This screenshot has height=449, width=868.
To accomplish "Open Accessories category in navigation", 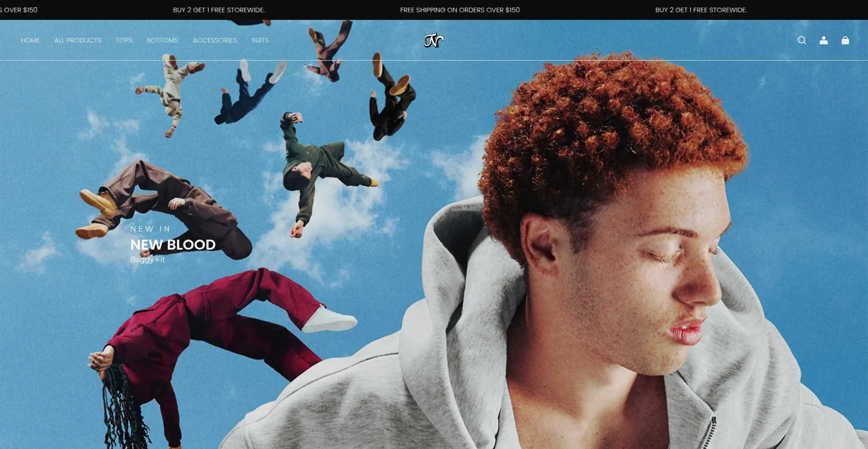I will pos(215,40).
